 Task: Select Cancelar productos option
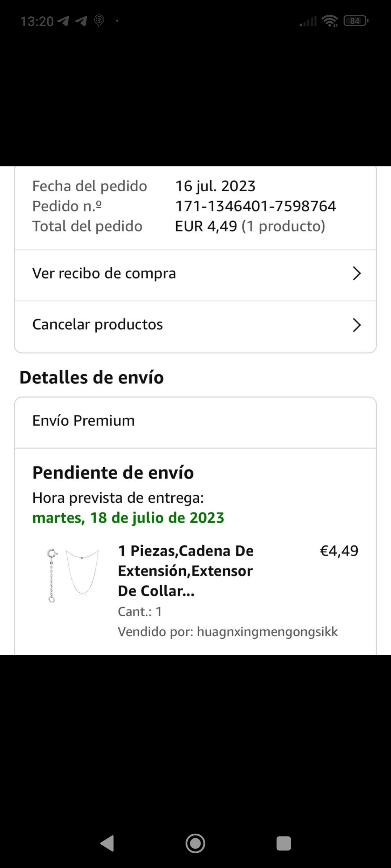(x=98, y=325)
